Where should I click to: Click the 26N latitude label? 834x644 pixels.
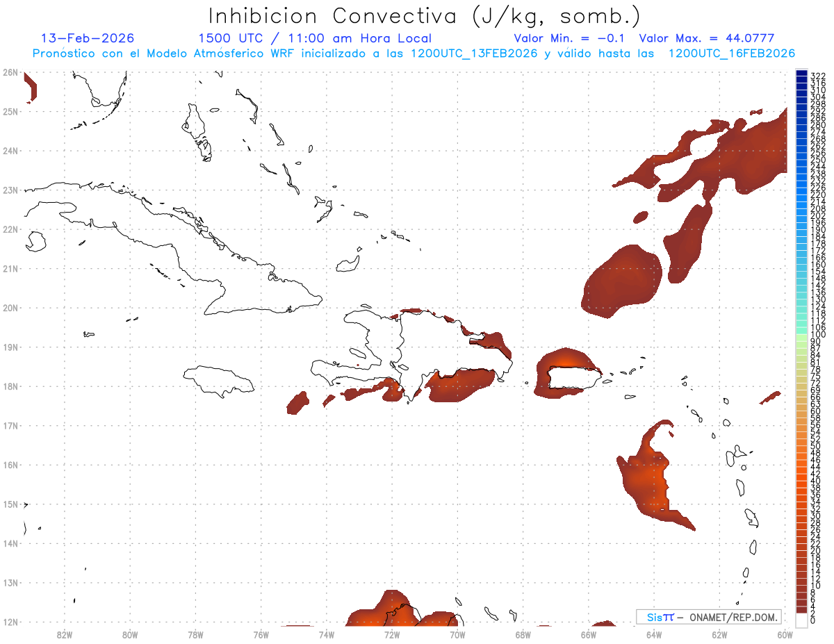[10, 72]
